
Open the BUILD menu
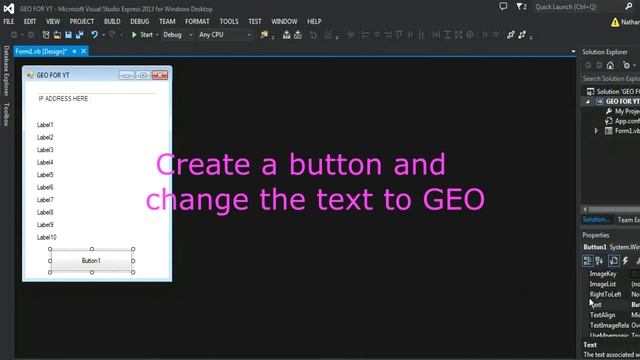point(112,22)
